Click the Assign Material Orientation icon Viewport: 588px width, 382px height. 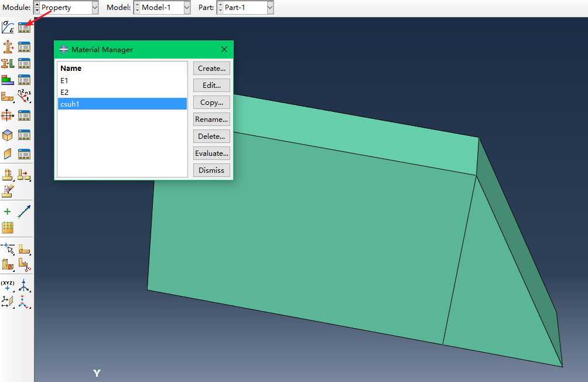(x=8, y=97)
